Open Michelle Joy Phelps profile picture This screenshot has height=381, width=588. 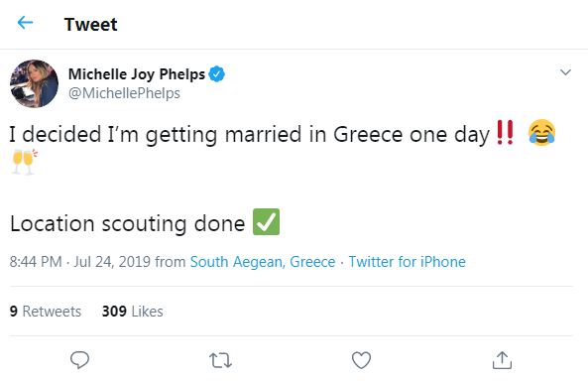(34, 83)
